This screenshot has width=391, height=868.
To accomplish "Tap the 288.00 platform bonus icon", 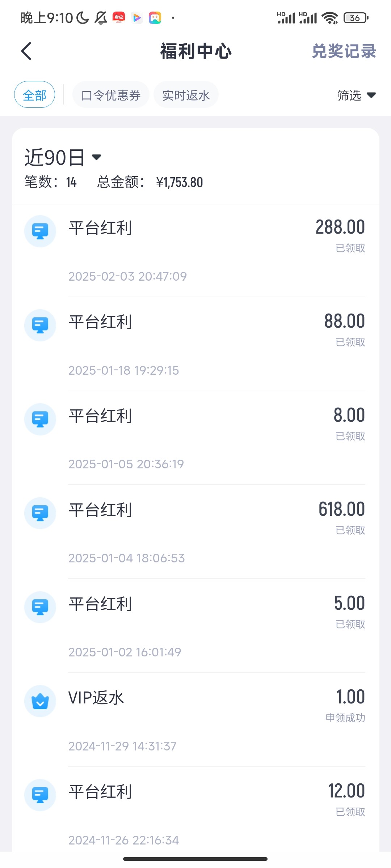I will tap(40, 231).
